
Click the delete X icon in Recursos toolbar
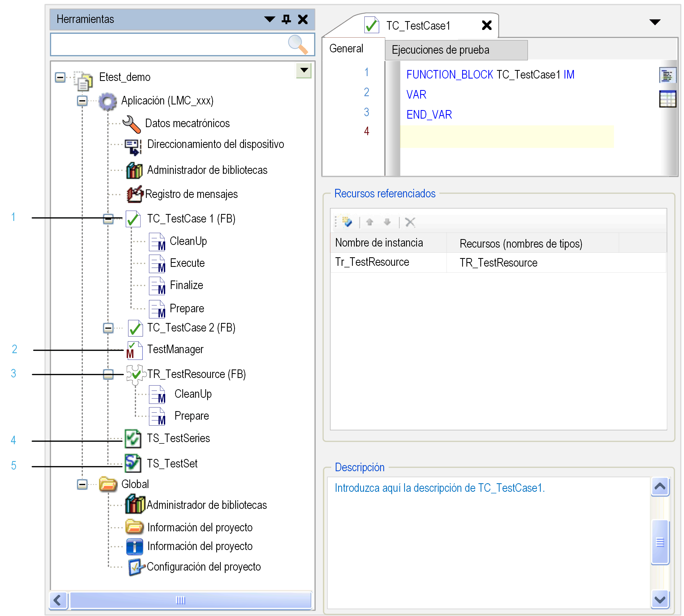coord(410,222)
